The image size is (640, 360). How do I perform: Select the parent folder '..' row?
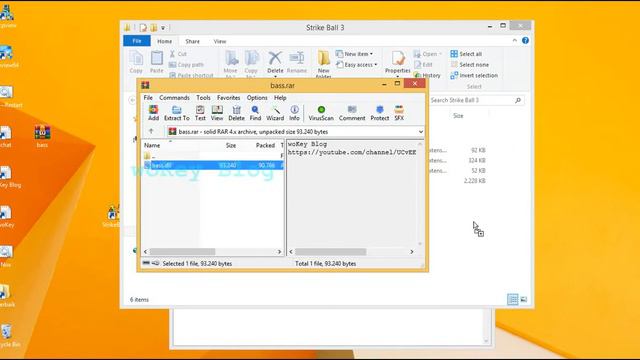pos(213,156)
